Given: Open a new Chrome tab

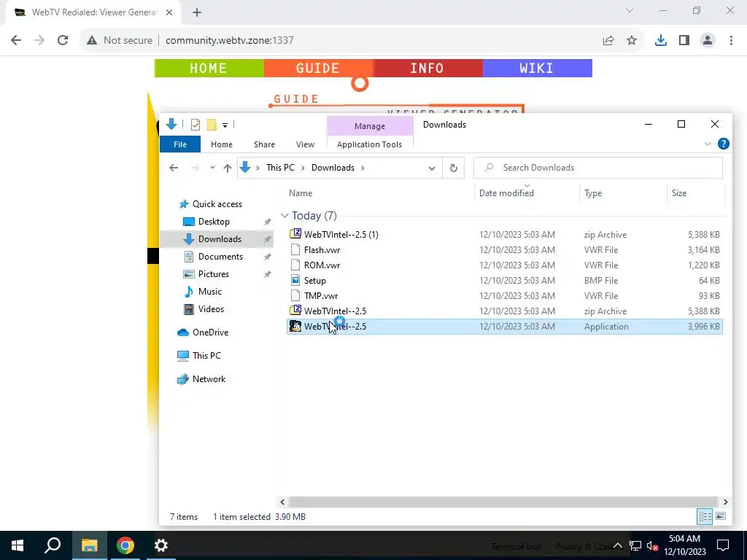Looking at the screenshot, I should coord(197,12).
